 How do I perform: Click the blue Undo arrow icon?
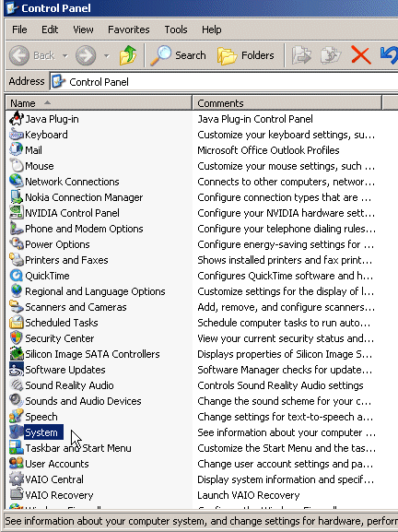389,55
